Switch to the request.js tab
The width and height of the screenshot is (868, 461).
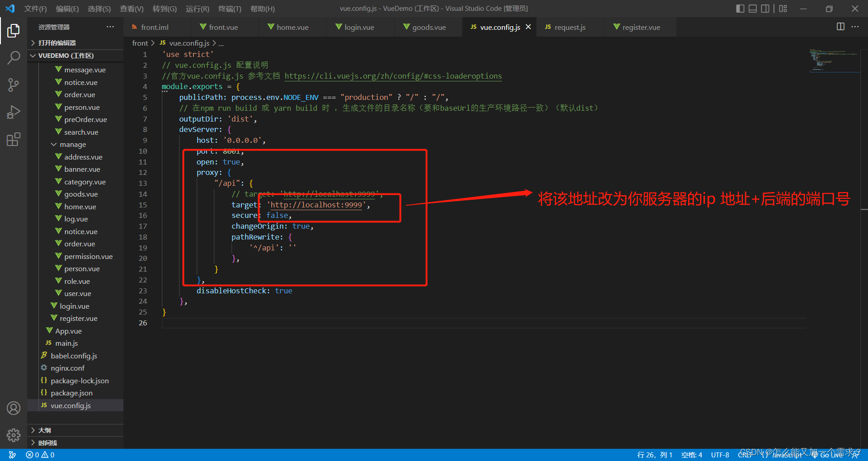570,27
